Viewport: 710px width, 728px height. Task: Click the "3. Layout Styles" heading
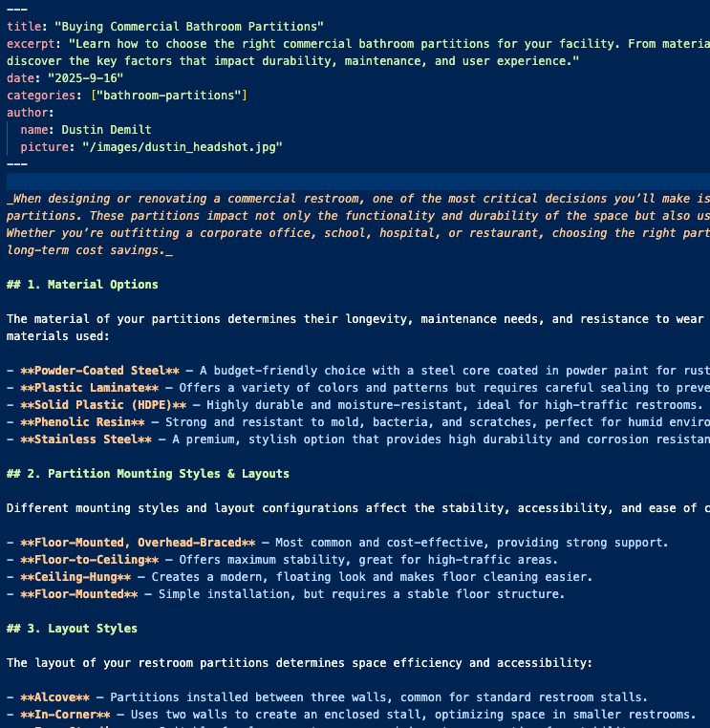point(92,628)
